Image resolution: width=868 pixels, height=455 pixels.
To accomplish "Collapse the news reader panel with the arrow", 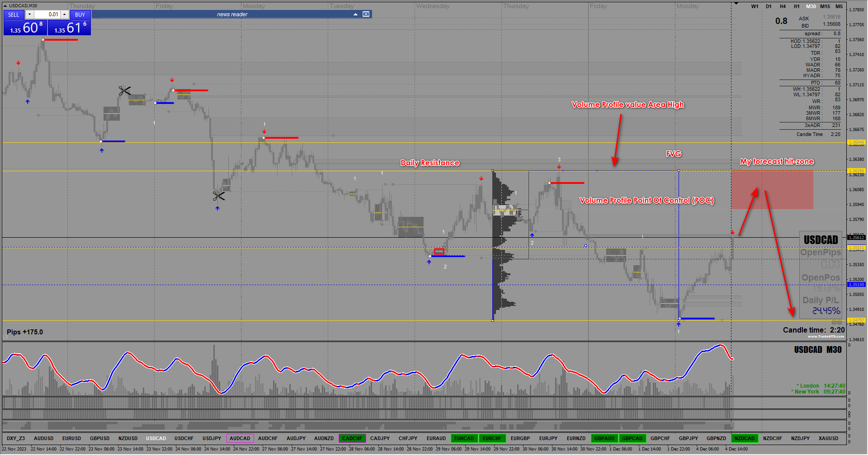I will click(355, 14).
